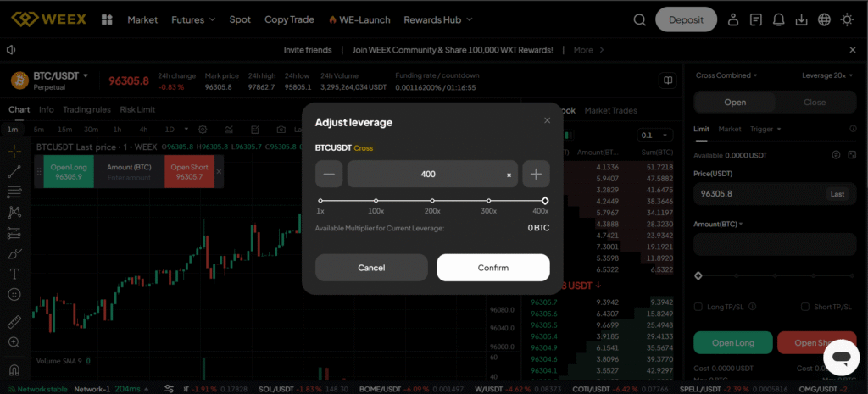Image resolution: width=868 pixels, height=394 pixels.
Task: Click the Confirm button in leverage dialog
Action: tap(493, 268)
